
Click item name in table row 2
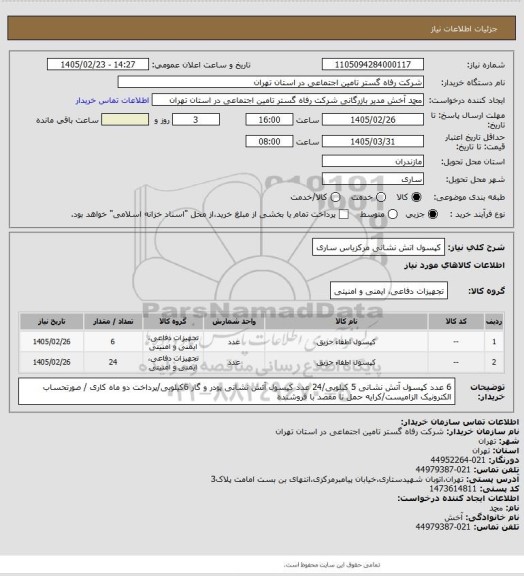(346, 362)
